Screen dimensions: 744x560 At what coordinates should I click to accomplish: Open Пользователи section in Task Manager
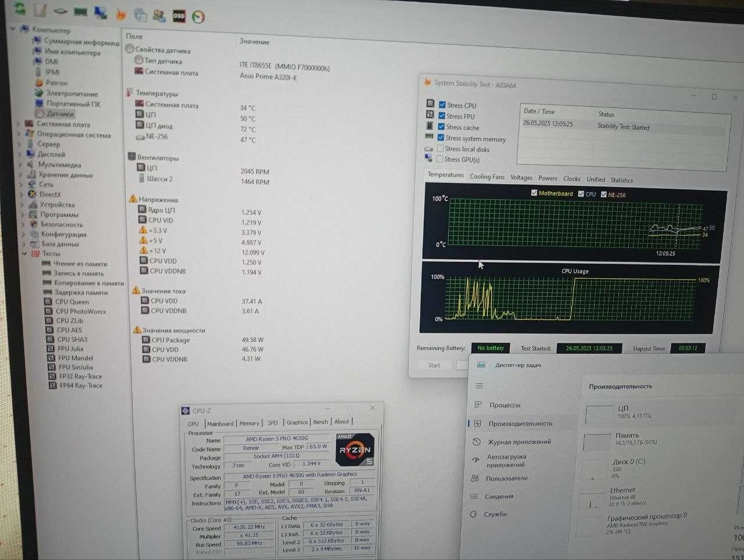[507, 478]
